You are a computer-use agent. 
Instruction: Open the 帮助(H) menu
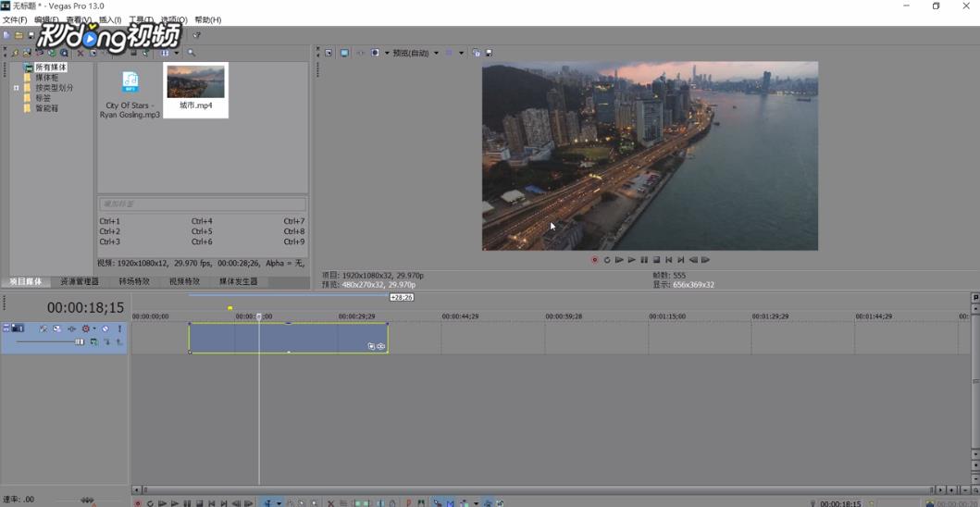pyautogui.click(x=208, y=20)
